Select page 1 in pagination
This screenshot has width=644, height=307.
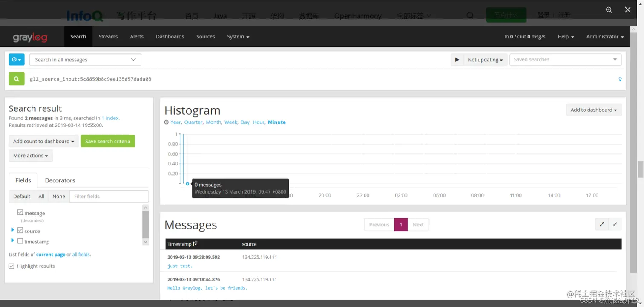[401, 225]
